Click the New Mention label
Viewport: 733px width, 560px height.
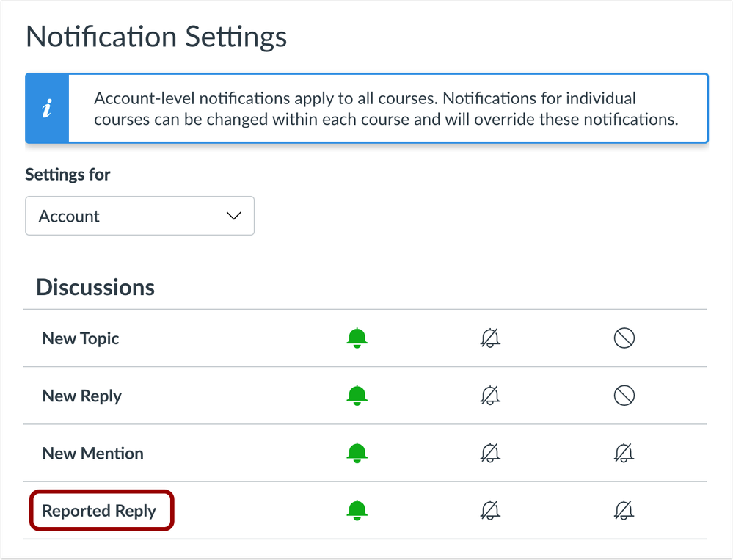[x=92, y=453]
